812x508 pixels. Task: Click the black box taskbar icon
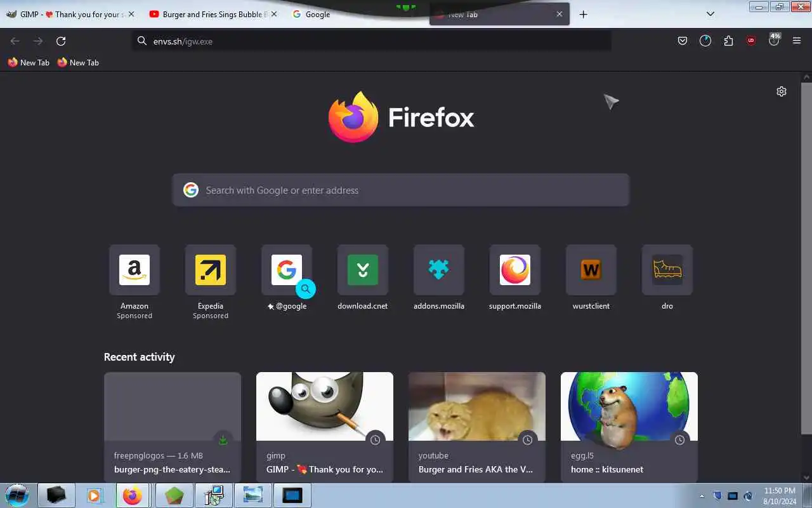pyautogui.click(x=56, y=495)
